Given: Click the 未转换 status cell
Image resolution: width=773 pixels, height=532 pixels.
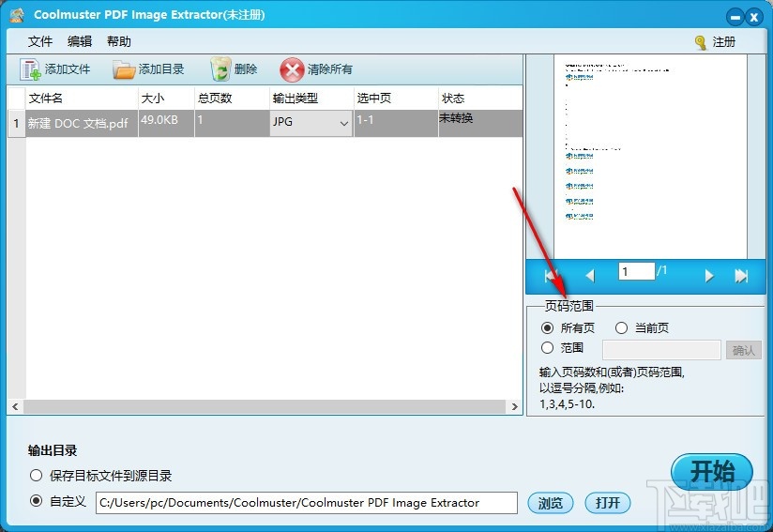Looking at the screenshot, I should 480,123.
